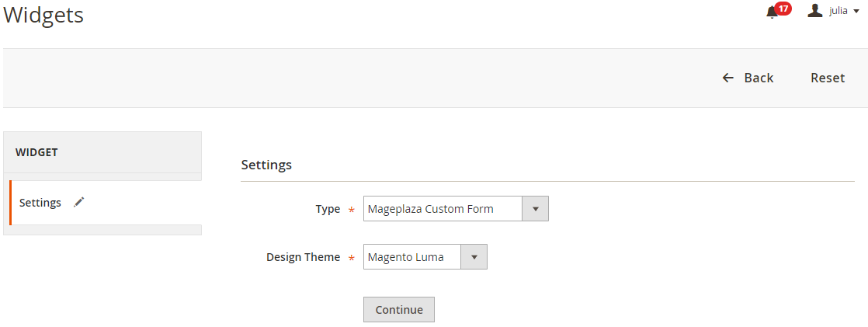Click the Design Theme field label
Viewport: 868px width, 327px height.
tap(304, 257)
